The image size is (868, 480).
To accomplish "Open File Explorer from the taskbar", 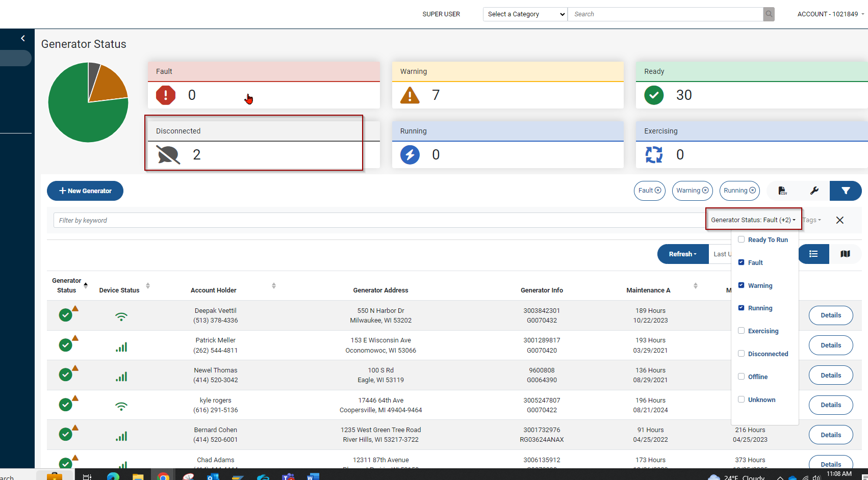I will pyautogui.click(x=138, y=477).
